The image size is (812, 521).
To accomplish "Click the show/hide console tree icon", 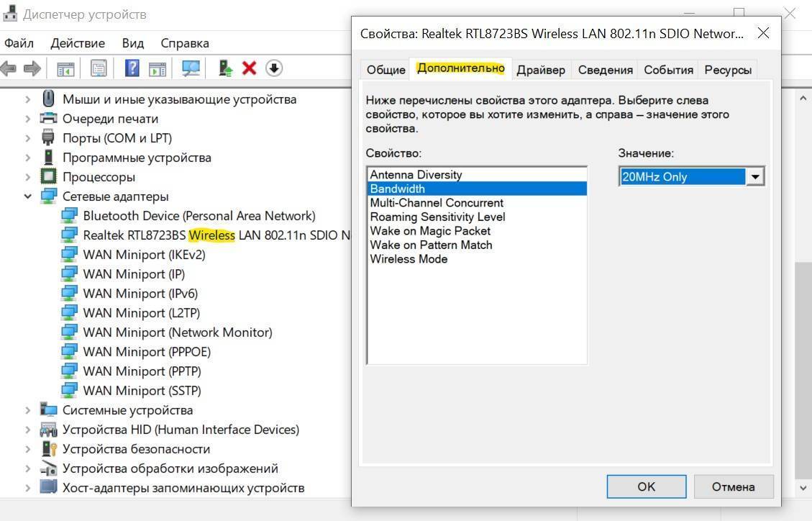I will pos(65,68).
